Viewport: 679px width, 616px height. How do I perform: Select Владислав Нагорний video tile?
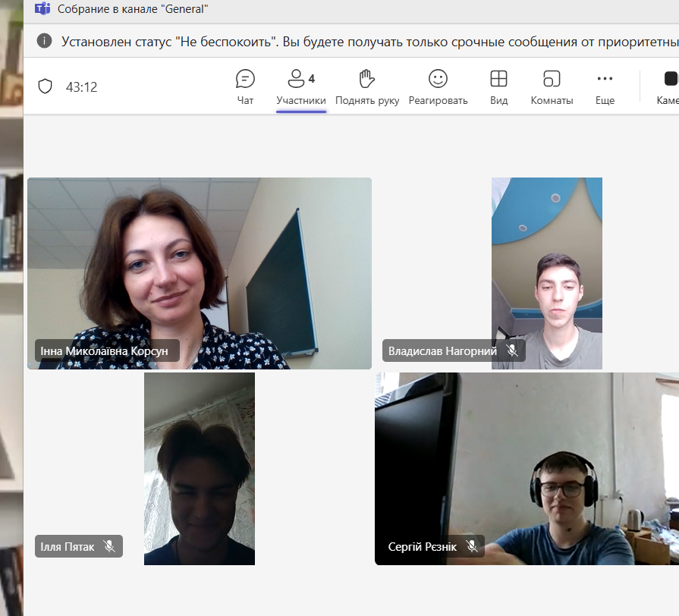pos(546,273)
